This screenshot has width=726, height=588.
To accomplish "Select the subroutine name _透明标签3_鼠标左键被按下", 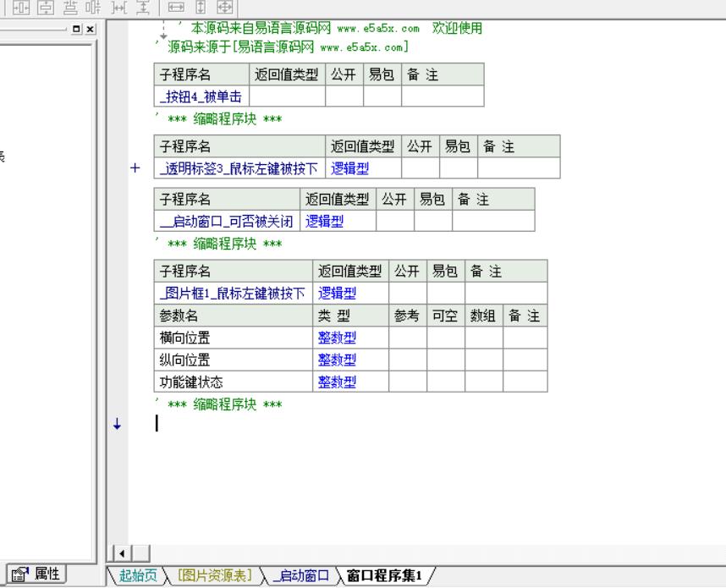I will 239,168.
